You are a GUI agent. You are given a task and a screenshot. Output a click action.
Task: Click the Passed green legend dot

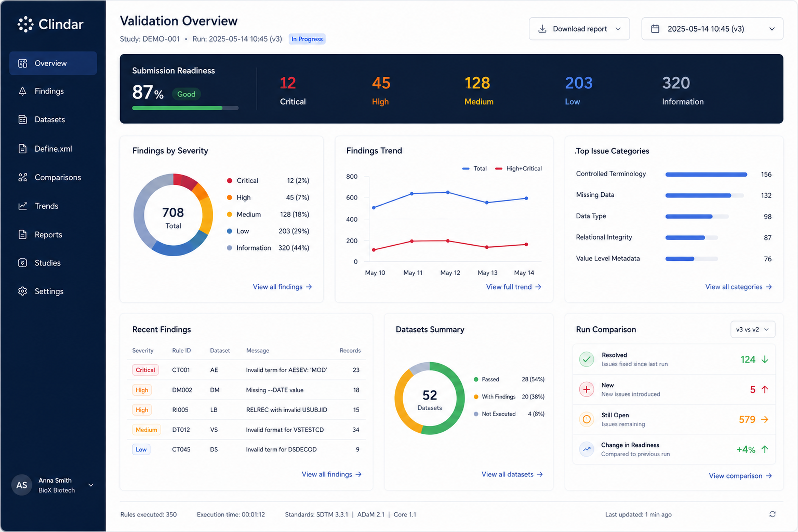[476, 379]
